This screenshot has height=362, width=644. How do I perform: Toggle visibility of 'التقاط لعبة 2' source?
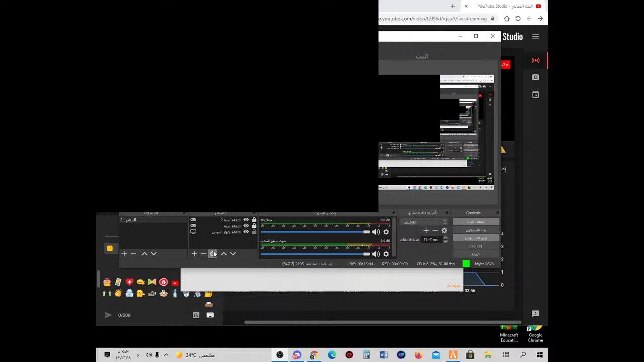pyautogui.click(x=246, y=220)
